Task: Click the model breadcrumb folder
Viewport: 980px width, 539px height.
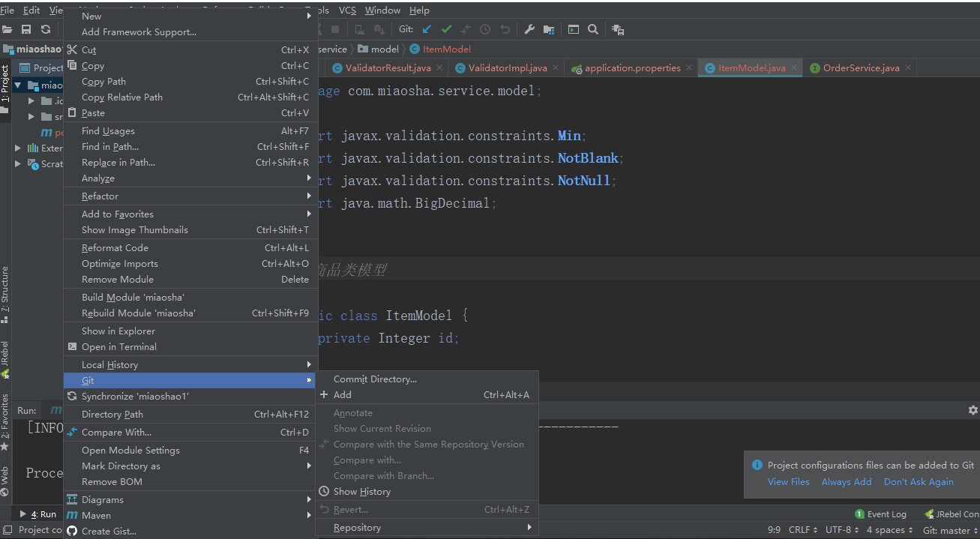Action: click(x=379, y=49)
